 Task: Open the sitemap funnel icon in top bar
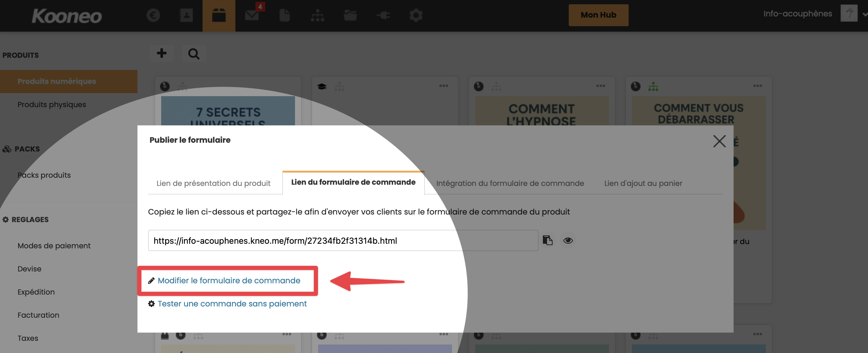318,15
